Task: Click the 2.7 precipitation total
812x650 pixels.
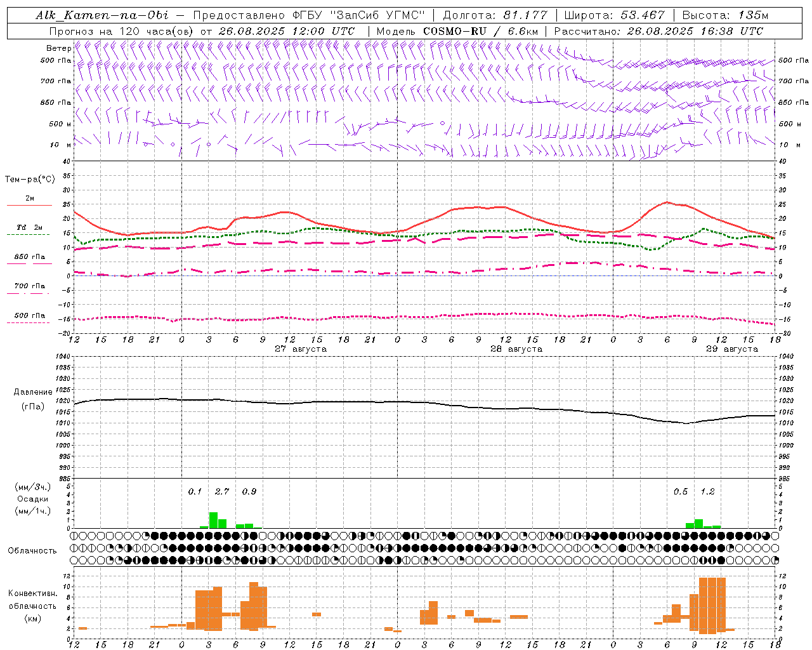Action: tap(222, 492)
